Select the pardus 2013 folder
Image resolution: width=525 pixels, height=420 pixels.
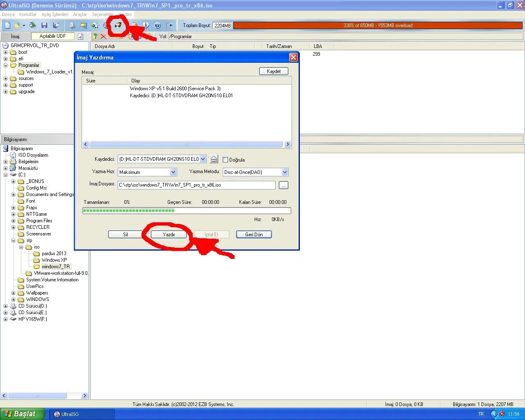coord(54,253)
